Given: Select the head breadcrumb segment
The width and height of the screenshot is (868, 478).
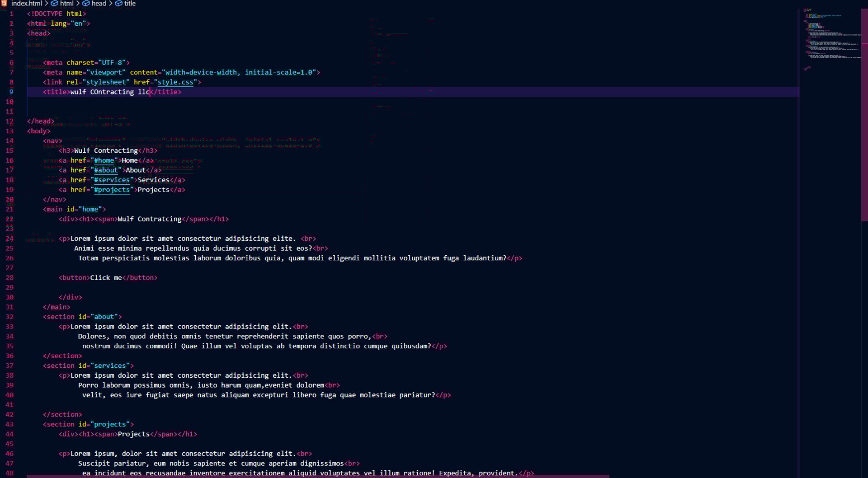Looking at the screenshot, I should [x=99, y=3].
